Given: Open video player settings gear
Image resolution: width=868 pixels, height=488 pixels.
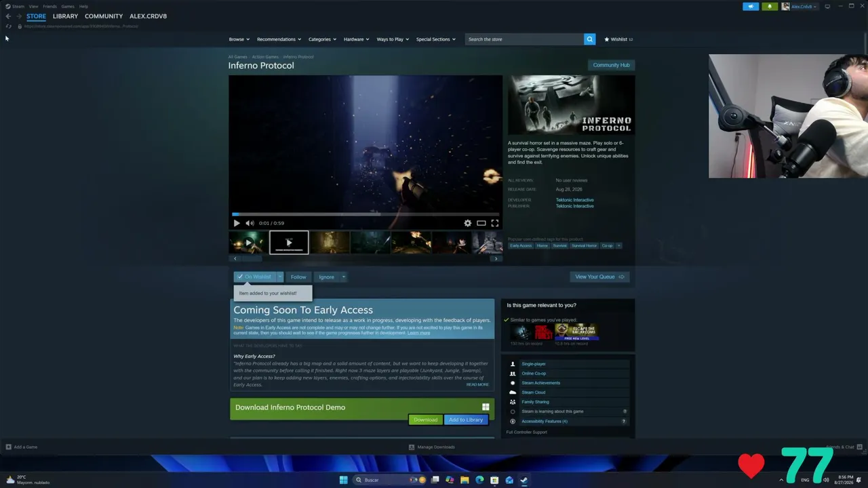Looking at the screenshot, I should 467,223.
